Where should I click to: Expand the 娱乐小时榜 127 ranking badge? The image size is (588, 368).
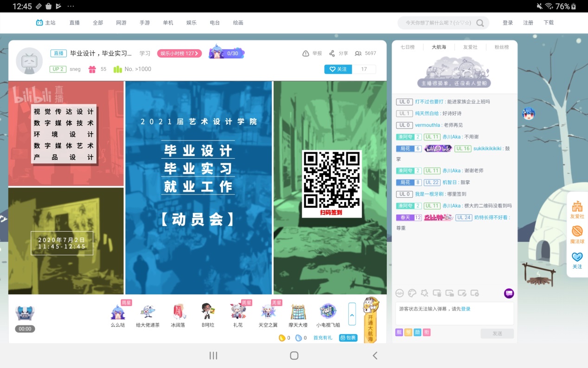(x=179, y=53)
